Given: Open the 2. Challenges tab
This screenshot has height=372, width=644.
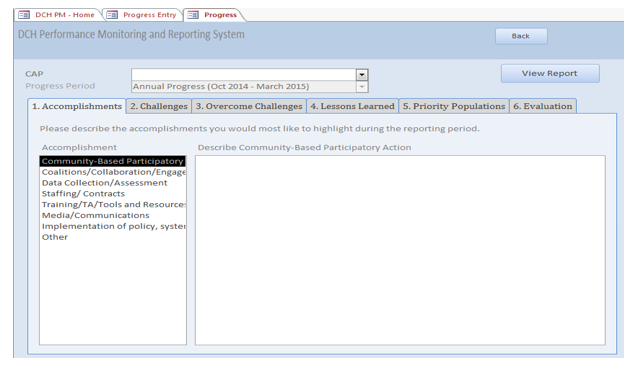Looking at the screenshot, I should [159, 106].
